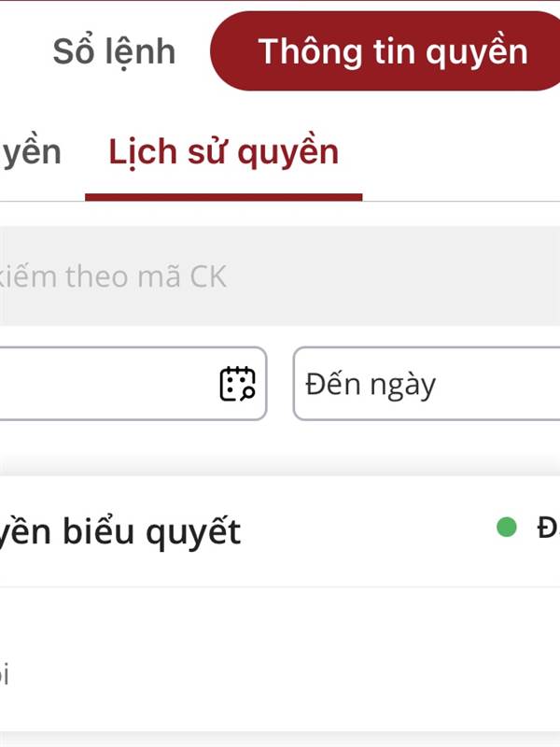The image size is (560, 747).
Task: Click the truncated text in the card's lower-left
Action: click(5, 673)
